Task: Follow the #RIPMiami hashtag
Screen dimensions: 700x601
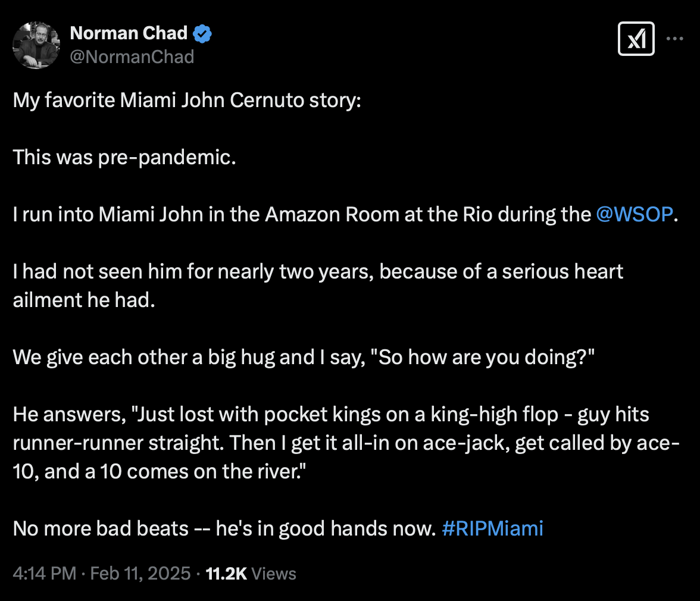Action: pos(493,528)
